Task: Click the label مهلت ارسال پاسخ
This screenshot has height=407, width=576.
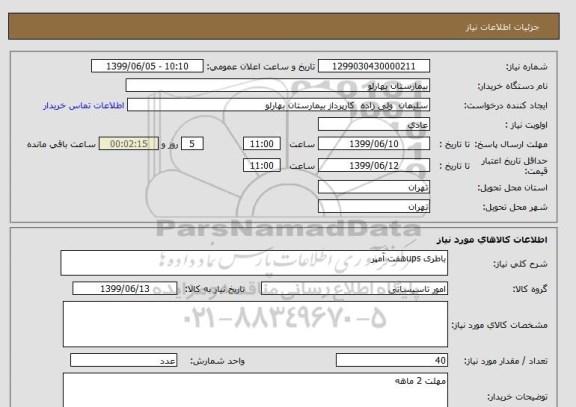Action: click(511, 144)
